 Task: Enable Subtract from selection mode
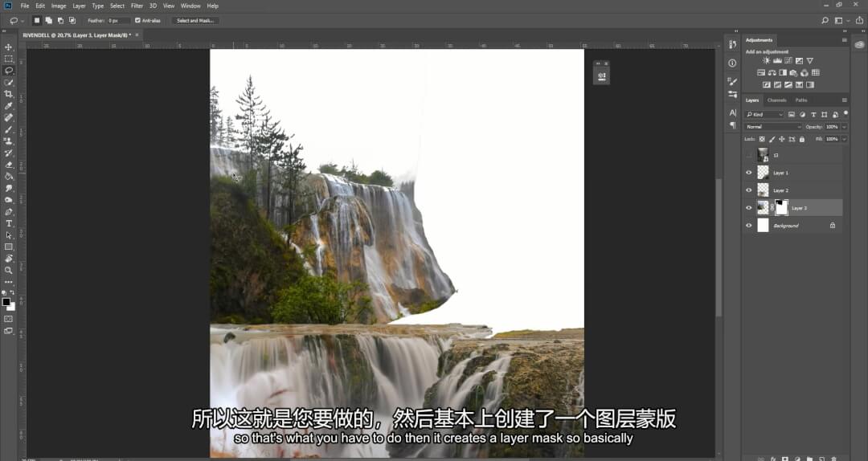[60, 20]
